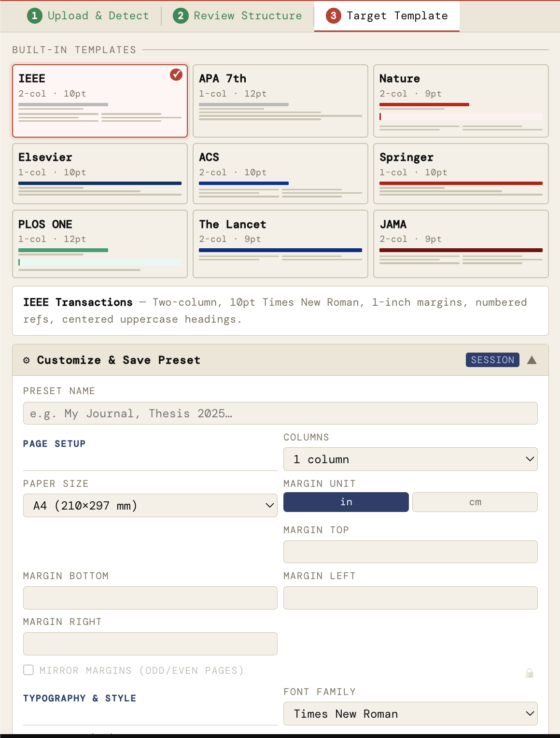Click the lock icon near mirror margins
Screen dimensions: 560x738
[529, 673]
